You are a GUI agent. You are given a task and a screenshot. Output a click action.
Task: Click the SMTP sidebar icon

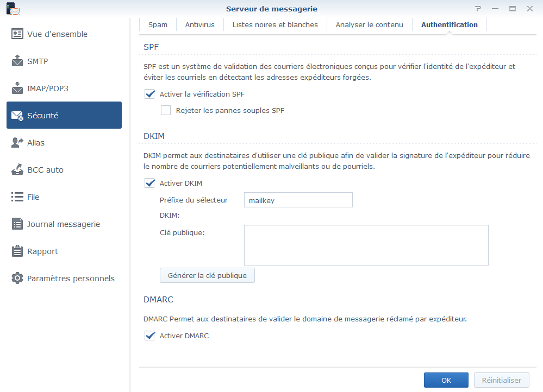17,61
